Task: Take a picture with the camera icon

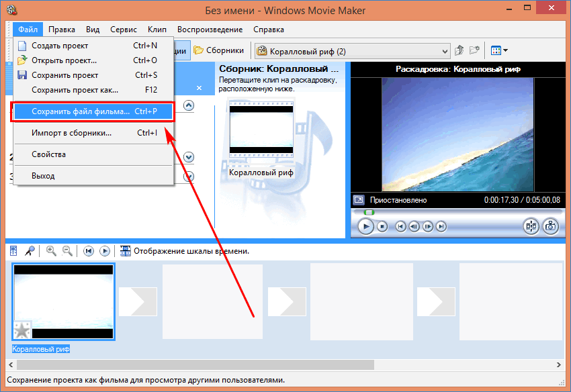Action: click(x=550, y=226)
